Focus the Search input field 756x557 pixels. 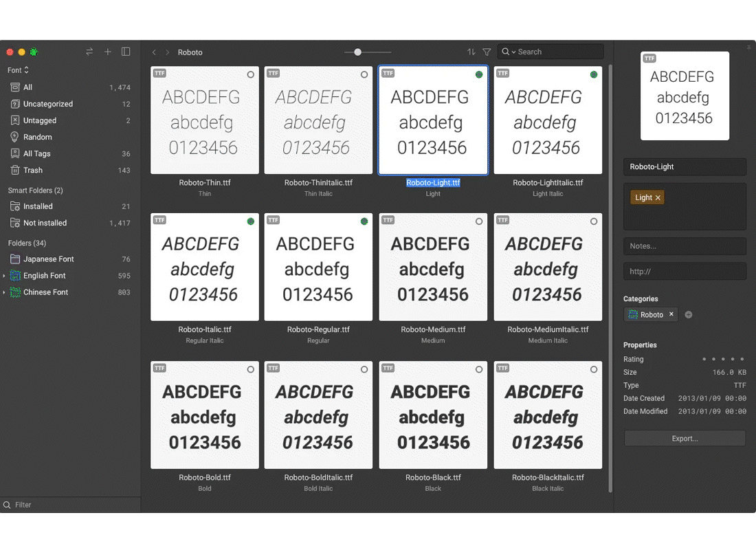(551, 52)
